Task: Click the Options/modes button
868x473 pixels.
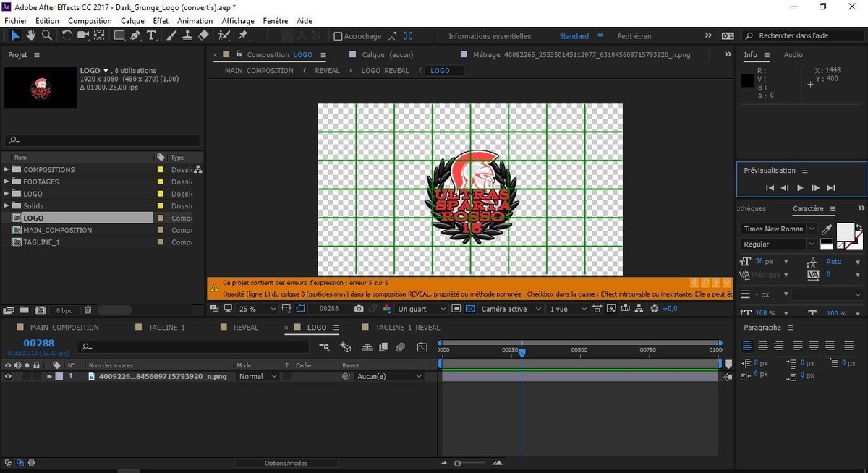Action: click(x=286, y=463)
